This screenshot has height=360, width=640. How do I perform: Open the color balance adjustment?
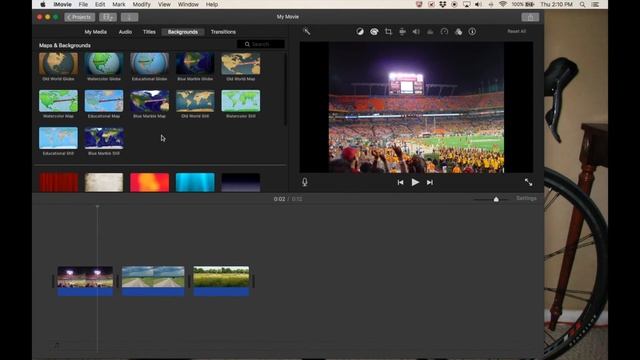coord(360,31)
